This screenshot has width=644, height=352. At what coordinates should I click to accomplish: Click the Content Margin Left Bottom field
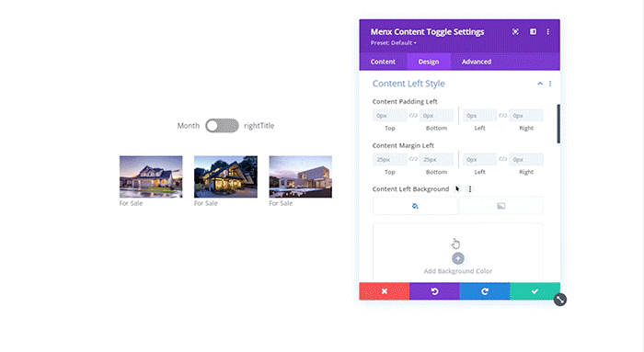coord(436,160)
